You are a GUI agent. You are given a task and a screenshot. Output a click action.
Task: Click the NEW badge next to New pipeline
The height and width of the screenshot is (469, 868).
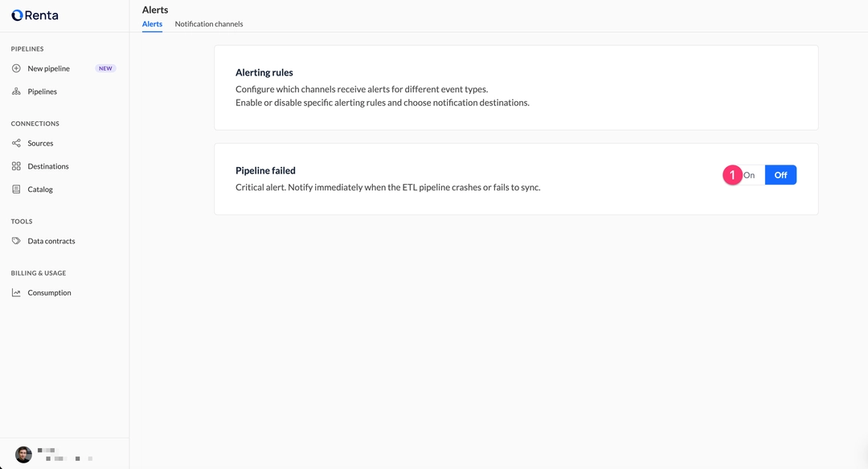(105, 67)
